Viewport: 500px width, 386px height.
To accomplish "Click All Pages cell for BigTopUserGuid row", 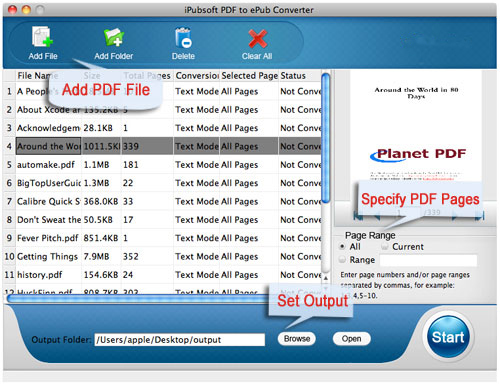I will [x=249, y=183].
